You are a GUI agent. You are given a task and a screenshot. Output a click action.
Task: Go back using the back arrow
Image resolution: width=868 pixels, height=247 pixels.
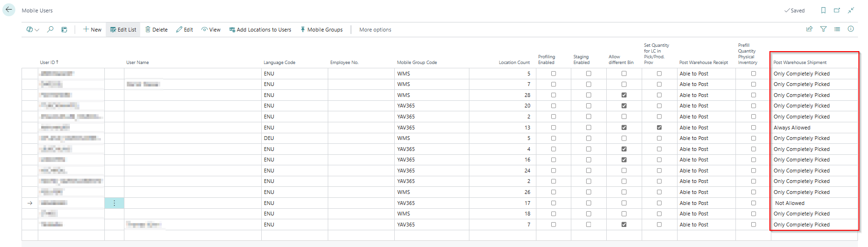pyautogui.click(x=9, y=10)
